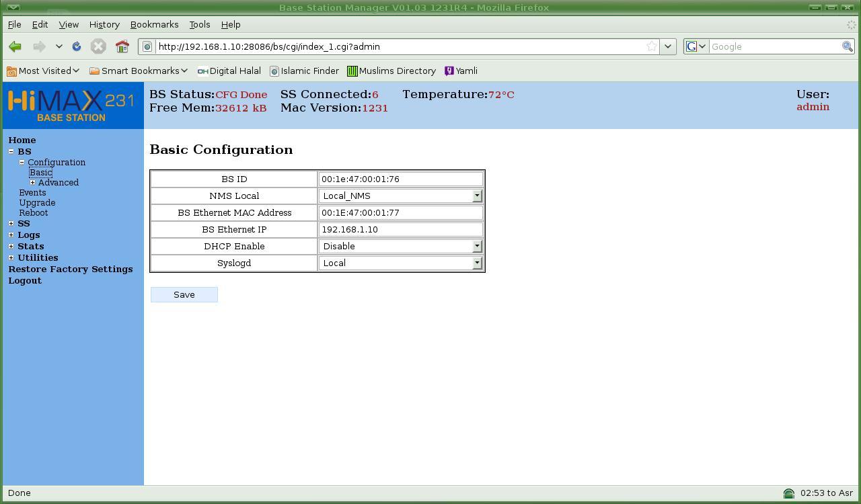861x504 pixels.
Task: Click the Google search magnifier icon
Action: pyautogui.click(x=847, y=46)
